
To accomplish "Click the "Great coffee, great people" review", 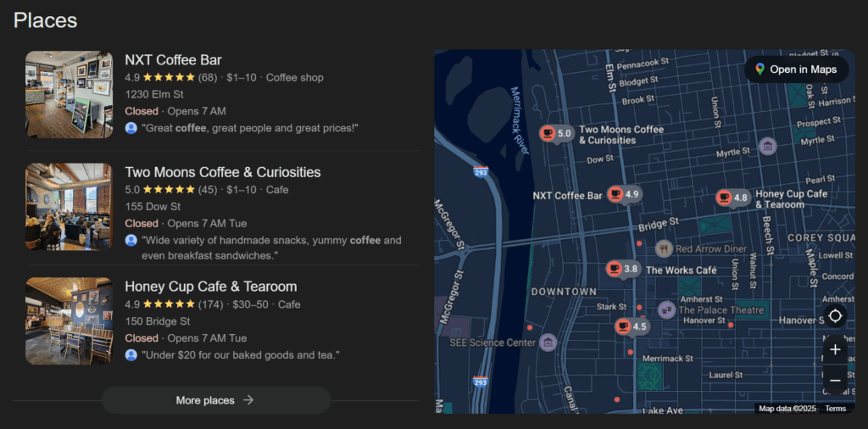I will coord(250,128).
